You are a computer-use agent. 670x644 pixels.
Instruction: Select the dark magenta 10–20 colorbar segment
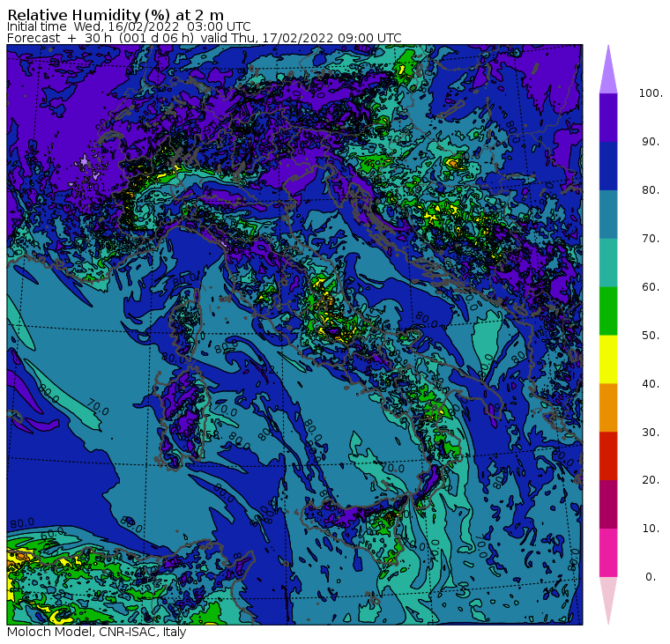pos(608,505)
